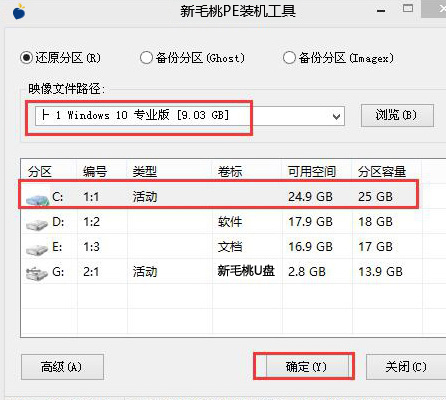Screen dimensions: 446x400
Task: Click the E: drive icon
Action: 37,249
